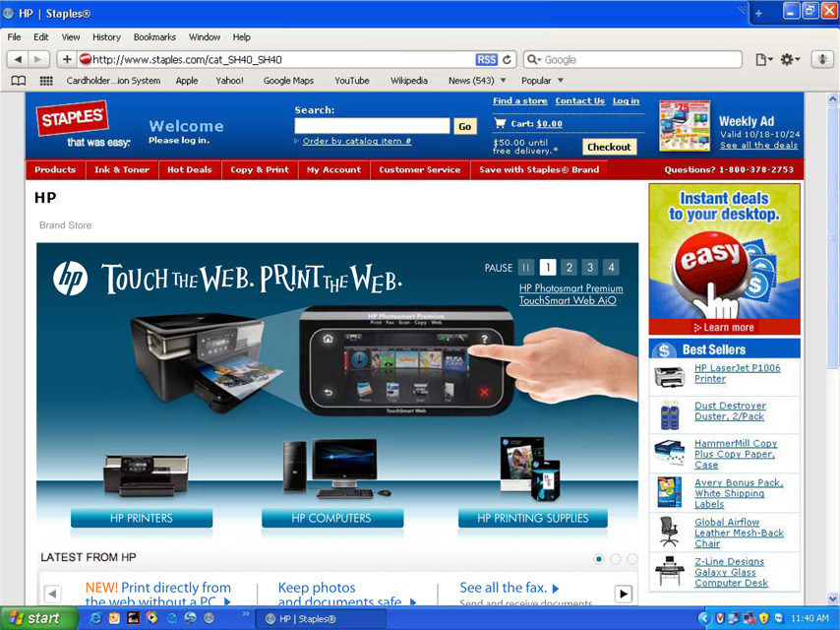Viewport: 840px width, 630px height.
Task: Click the HP PRINTERS button
Action: click(142, 518)
